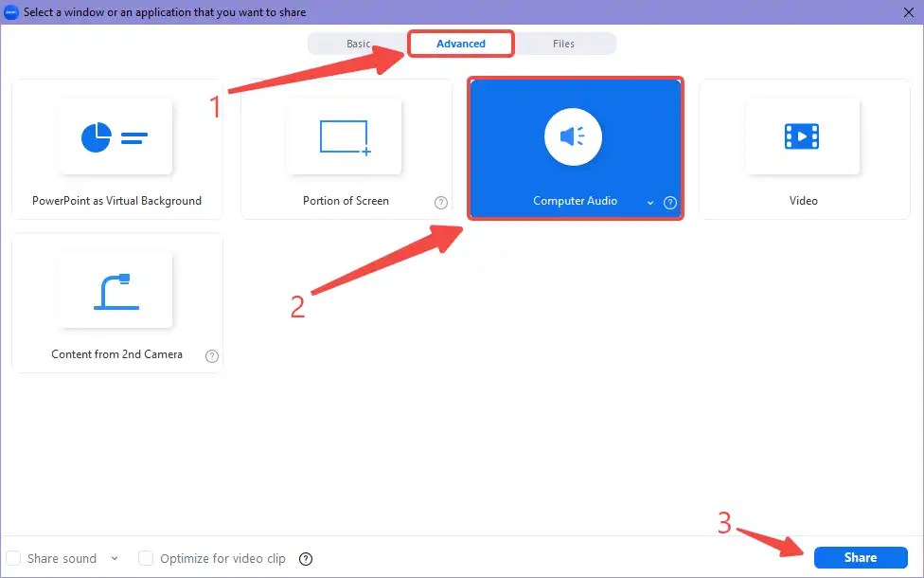Viewport: 924px width, 578px height.
Task: Check Optimize for video clip
Action: tap(146, 559)
